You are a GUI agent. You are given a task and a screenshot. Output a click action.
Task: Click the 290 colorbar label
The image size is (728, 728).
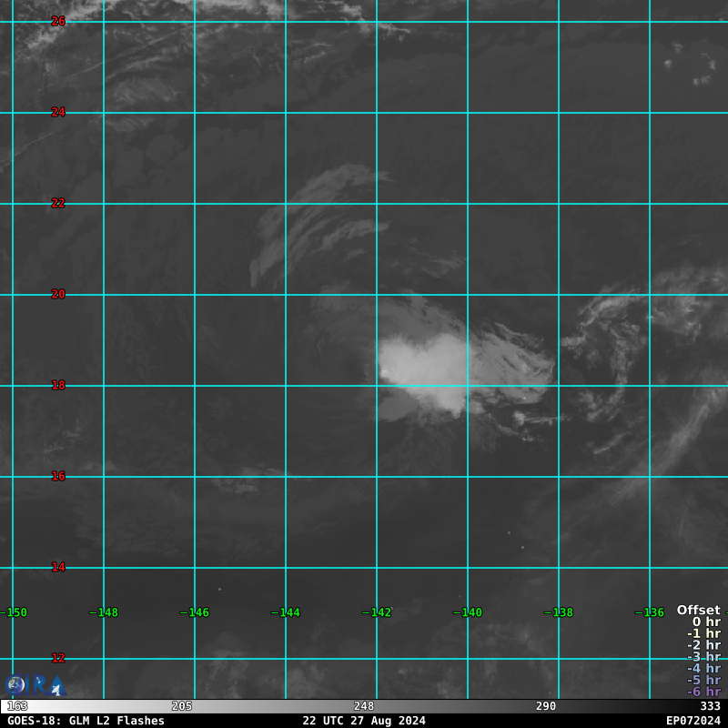[x=546, y=706]
